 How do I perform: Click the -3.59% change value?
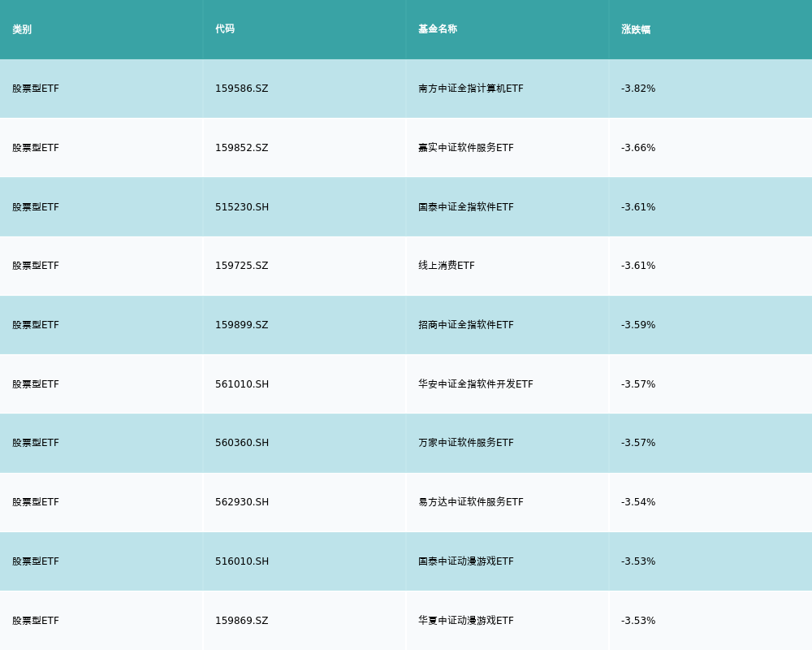pyautogui.click(x=638, y=325)
